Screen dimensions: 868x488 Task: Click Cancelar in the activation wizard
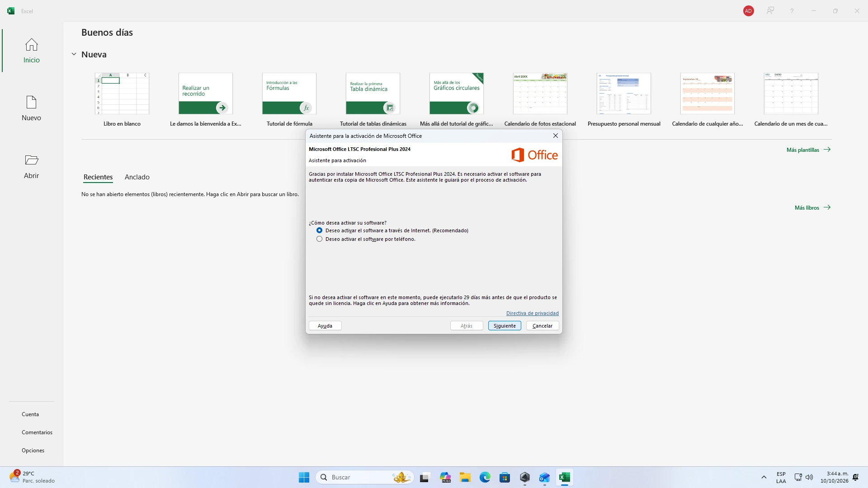coord(542,326)
